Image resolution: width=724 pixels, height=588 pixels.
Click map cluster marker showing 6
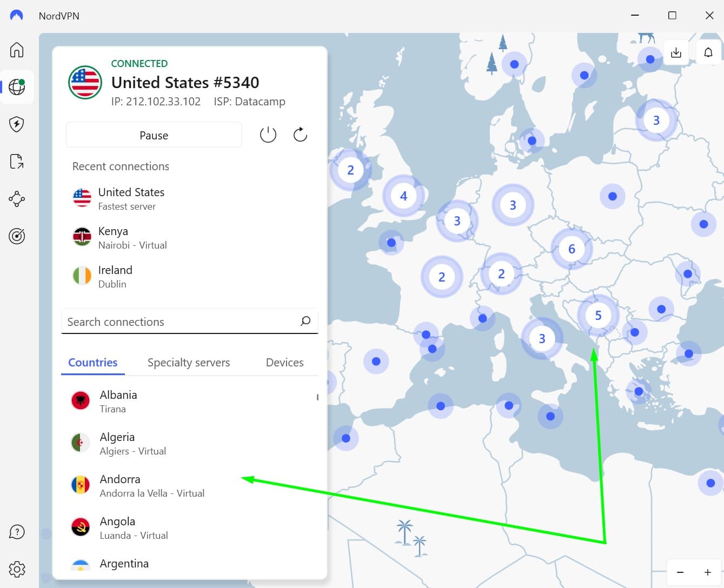tap(572, 249)
